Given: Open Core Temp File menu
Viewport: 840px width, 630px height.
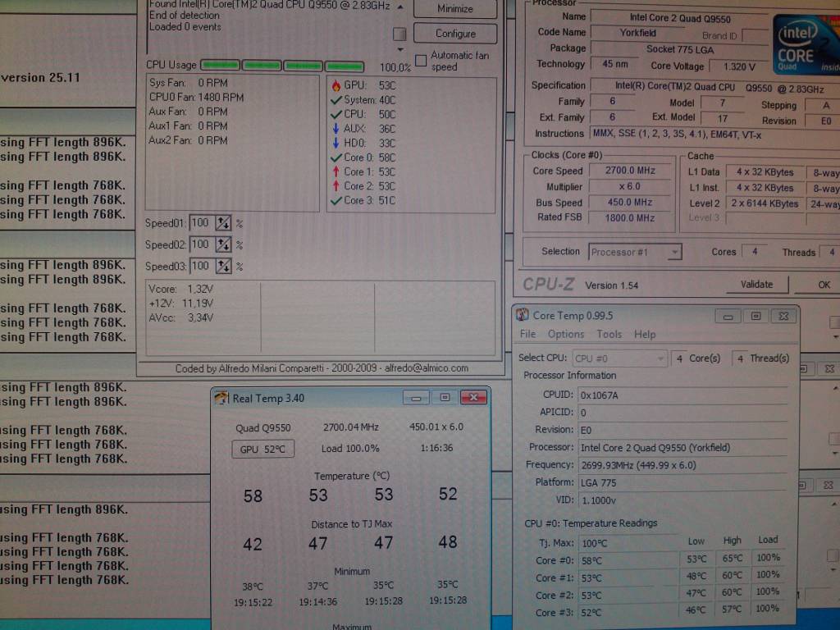Looking at the screenshot, I should click(x=527, y=334).
